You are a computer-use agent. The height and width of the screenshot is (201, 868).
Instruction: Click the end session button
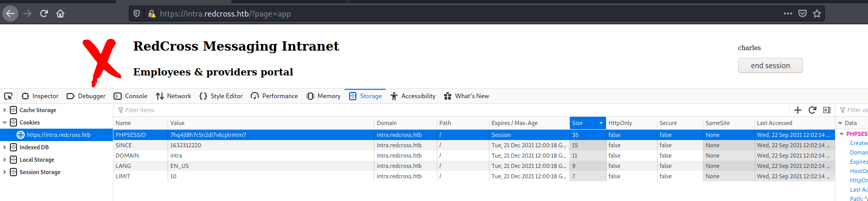(771, 66)
